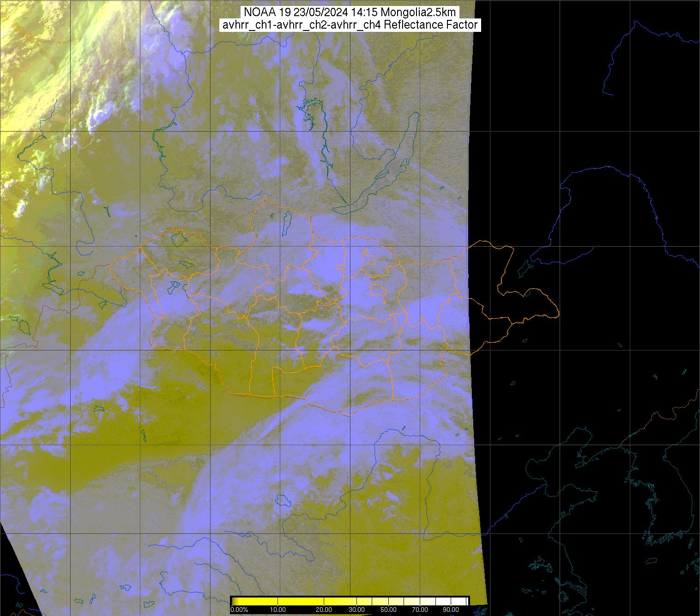
Task: Select the '20.00' scale label
Action: pyautogui.click(x=324, y=610)
